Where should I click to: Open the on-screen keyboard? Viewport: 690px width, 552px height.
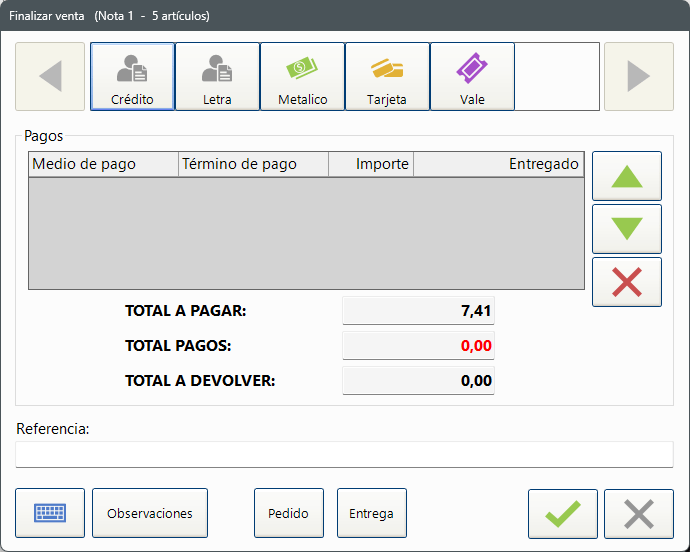pos(50,513)
